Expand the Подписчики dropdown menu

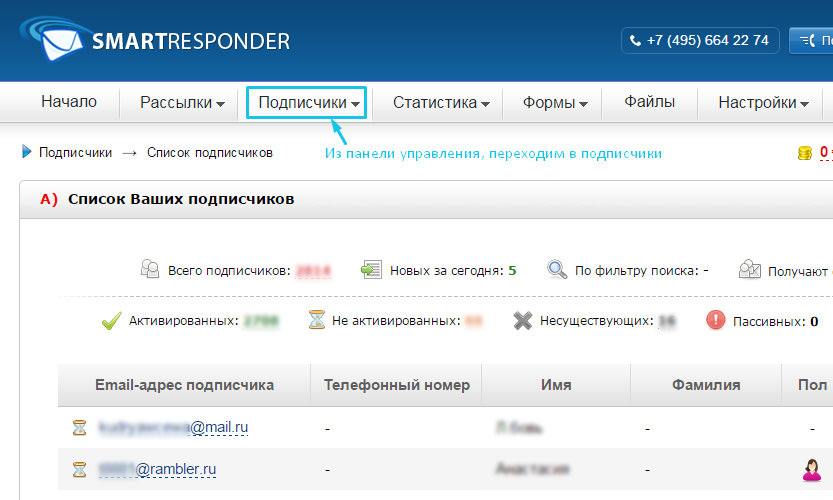pos(307,103)
